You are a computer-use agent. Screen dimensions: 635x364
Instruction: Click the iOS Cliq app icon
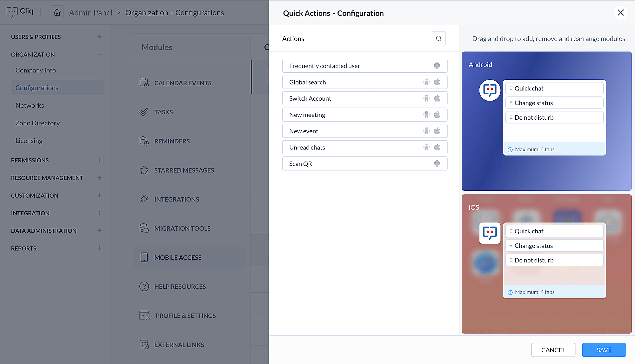(x=490, y=233)
